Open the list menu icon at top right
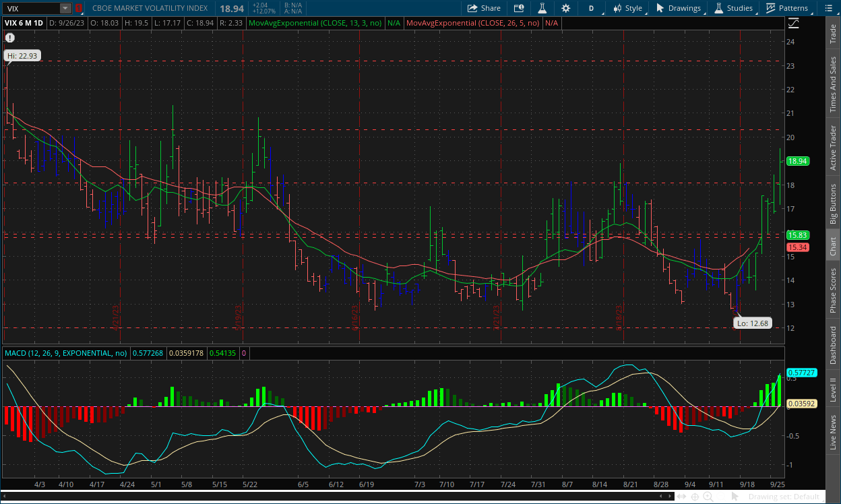The image size is (841, 504). [830, 8]
